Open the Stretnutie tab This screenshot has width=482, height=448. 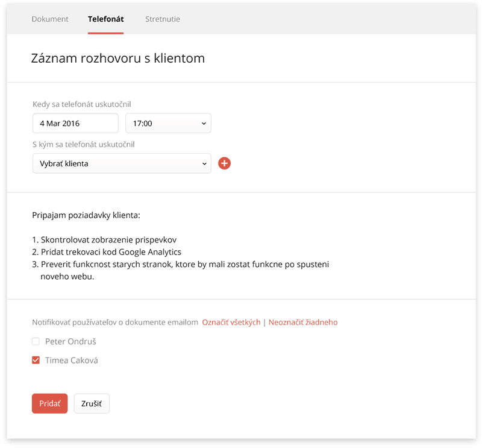pyautogui.click(x=163, y=19)
